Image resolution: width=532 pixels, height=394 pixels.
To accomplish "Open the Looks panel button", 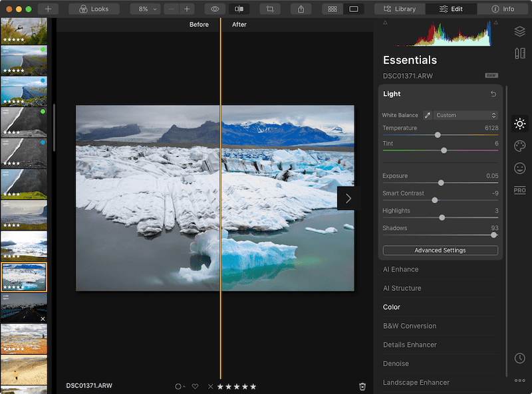I will [x=93, y=9].
